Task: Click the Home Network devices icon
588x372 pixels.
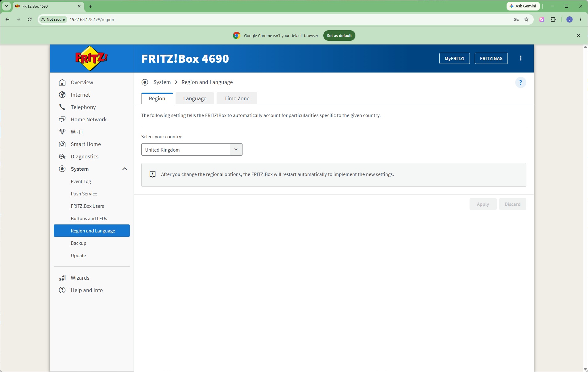Action: 62,119
